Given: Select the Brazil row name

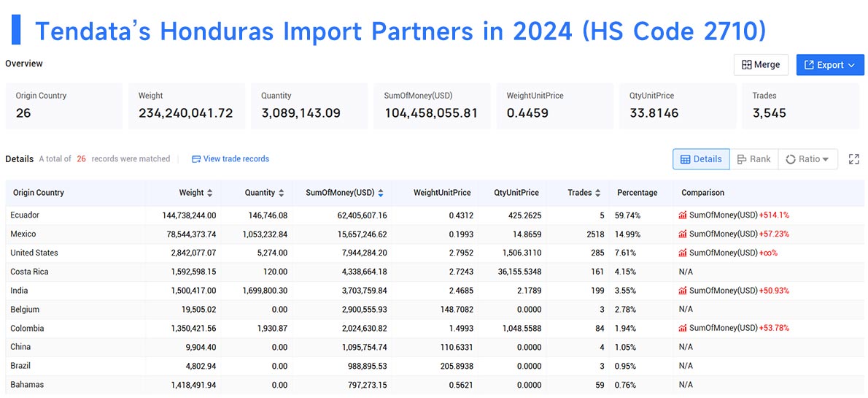Looking at the screenshot, I should pyautogui.click(x=21, y=366).
